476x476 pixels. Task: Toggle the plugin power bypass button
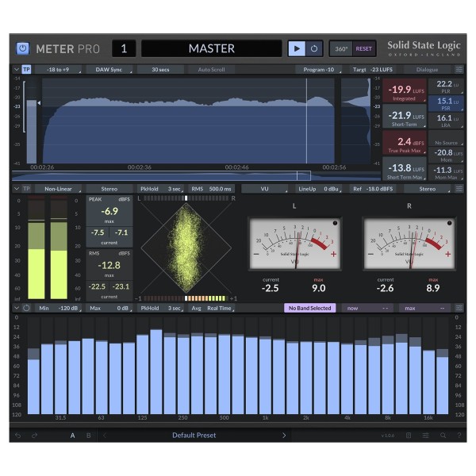[22, 48]
